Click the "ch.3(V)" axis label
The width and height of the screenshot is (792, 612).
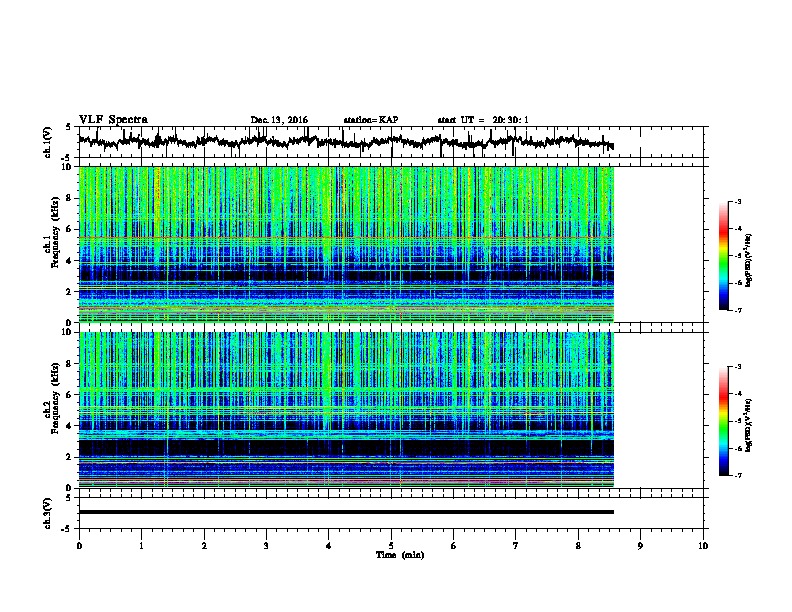point(48,513)
